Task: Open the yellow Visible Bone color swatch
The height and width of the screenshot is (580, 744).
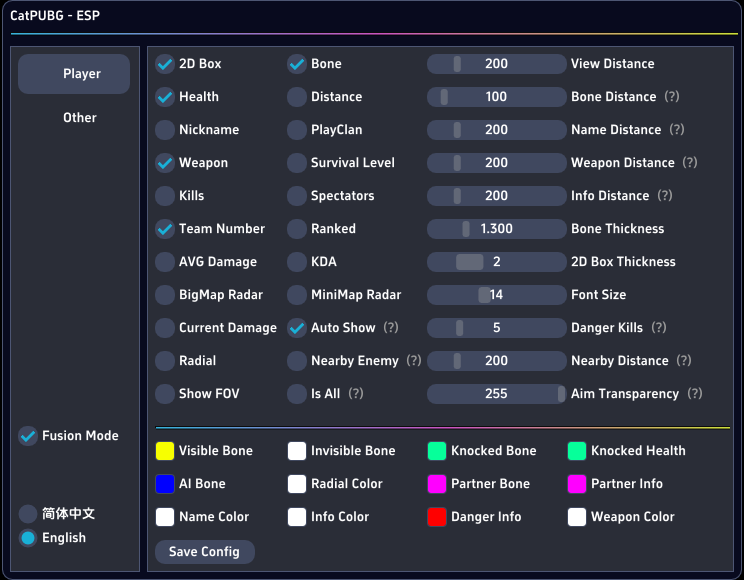Action: click(x=165, y=451)
